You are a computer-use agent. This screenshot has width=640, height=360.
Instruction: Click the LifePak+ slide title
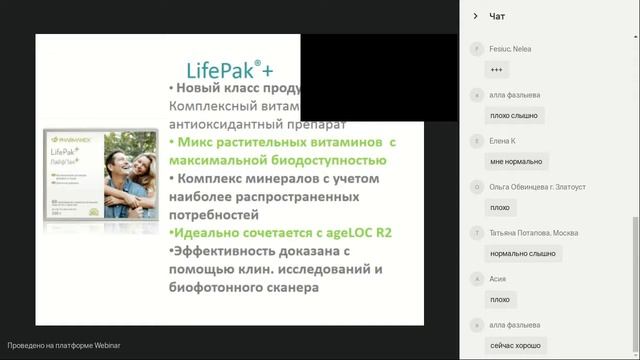click(229, 70)
